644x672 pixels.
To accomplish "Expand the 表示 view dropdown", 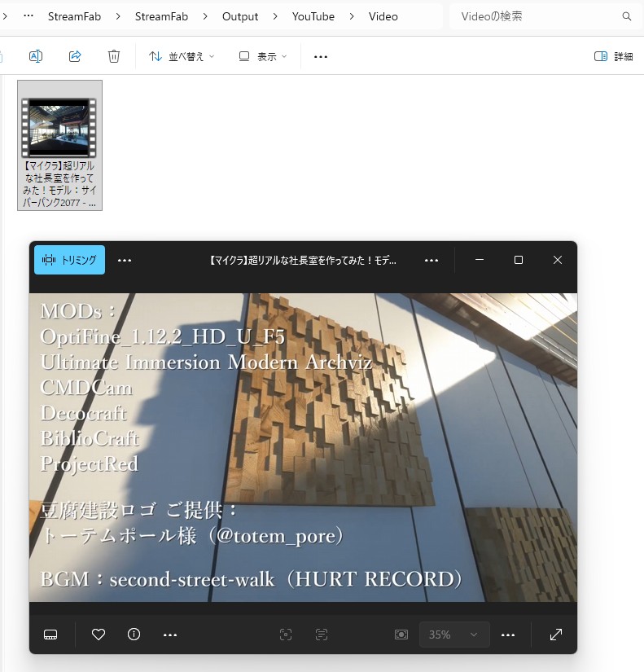I will pyautogui.click(x=263, y=56).
